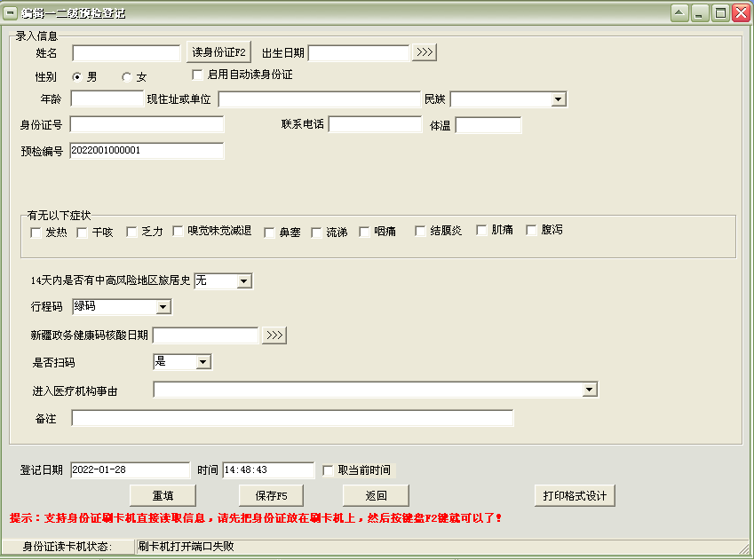The height and width of the screenshot is (560, 754).
Task: Click the 姓名 input field
Action: click(126, 53)
